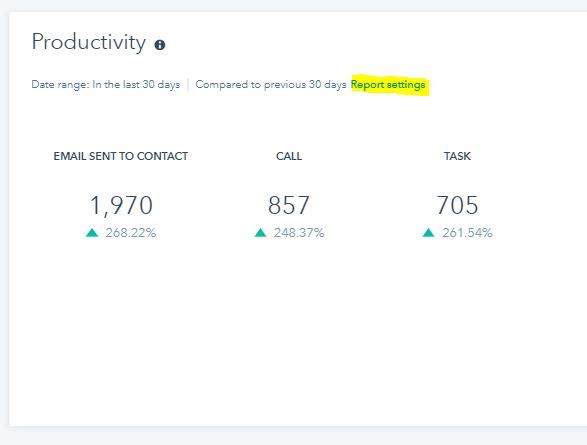
Task: Click the 261.54% change percentage
Action: click(467, 233)
